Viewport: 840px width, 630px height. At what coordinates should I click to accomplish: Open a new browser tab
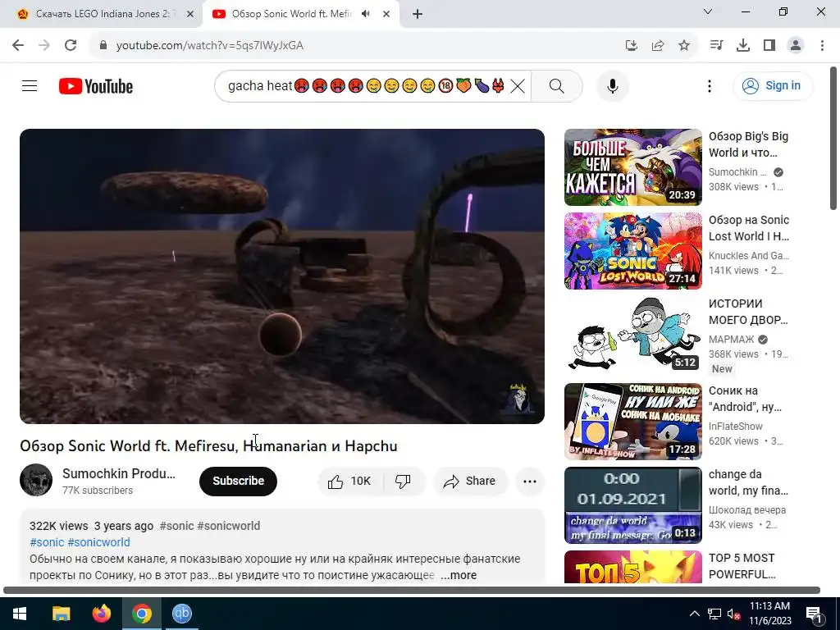418,14
